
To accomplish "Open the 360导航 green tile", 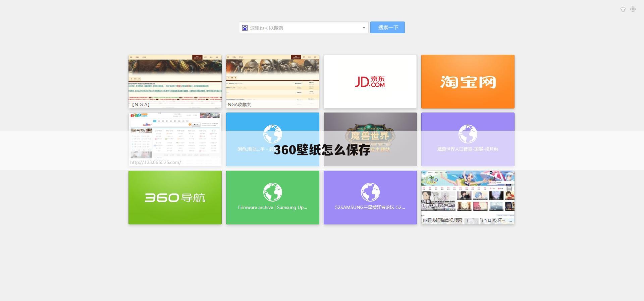I will point(175,198).
